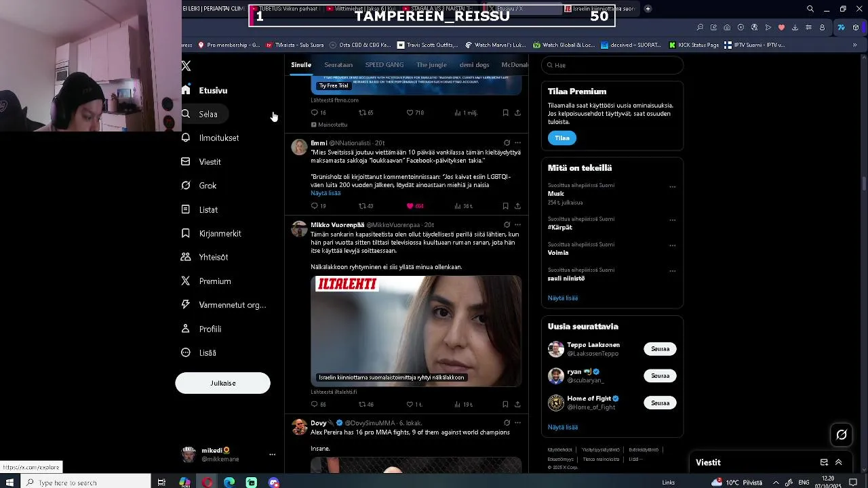Click the Julkaise post button

(222, 383)
